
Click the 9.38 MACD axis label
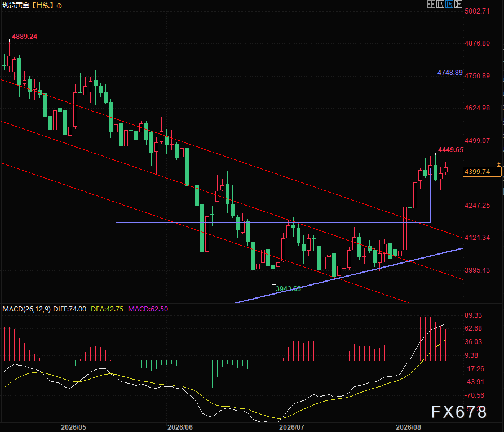click(x=471, y=355)
